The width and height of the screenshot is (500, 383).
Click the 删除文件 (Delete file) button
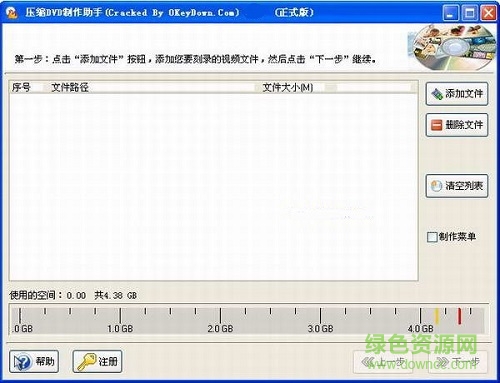pos(457,125)
